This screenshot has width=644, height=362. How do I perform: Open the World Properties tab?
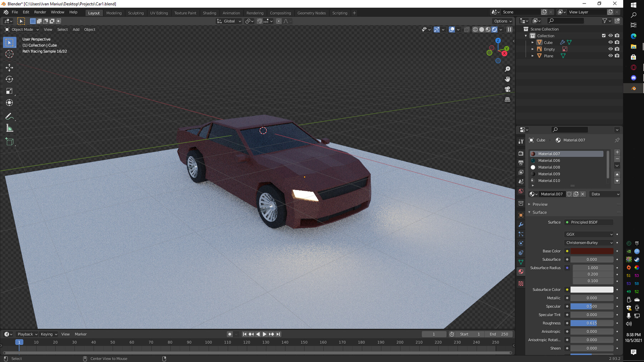pyautogui.click(x=521, y=191)
